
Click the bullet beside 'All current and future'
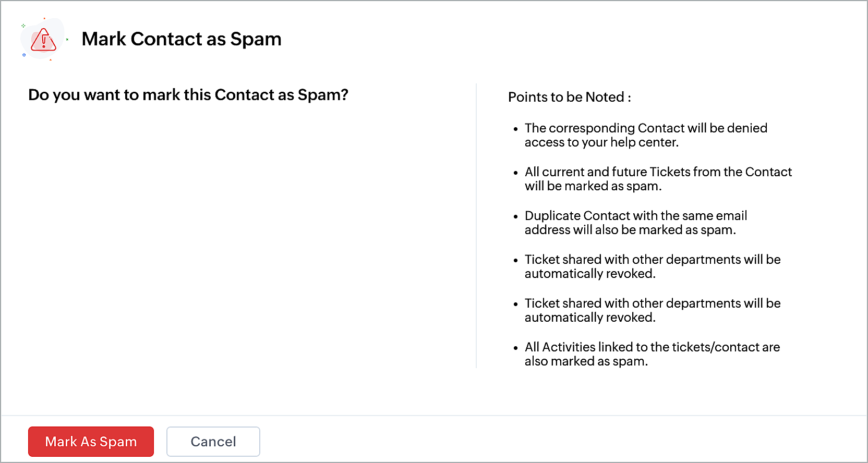[515, 173]
